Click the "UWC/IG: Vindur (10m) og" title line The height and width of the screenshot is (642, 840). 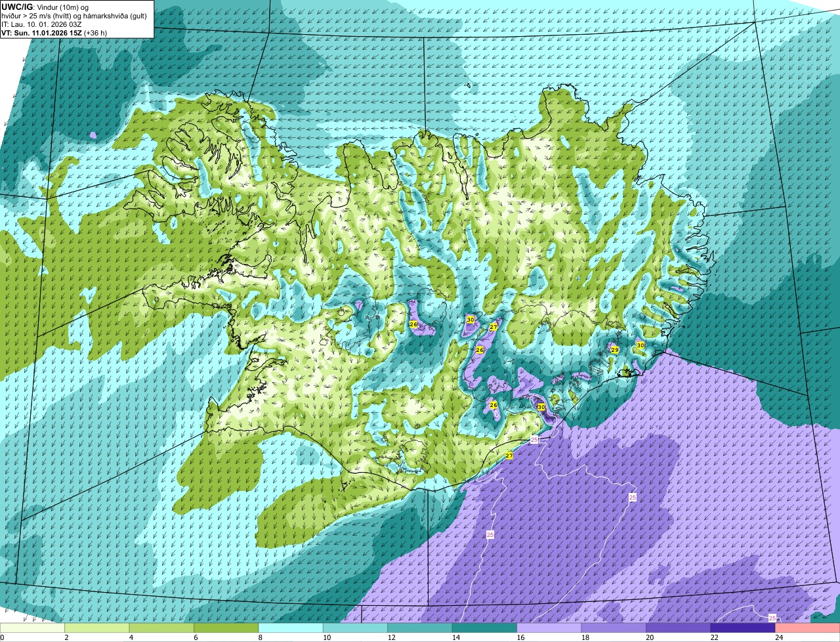(x=43, y=7)
